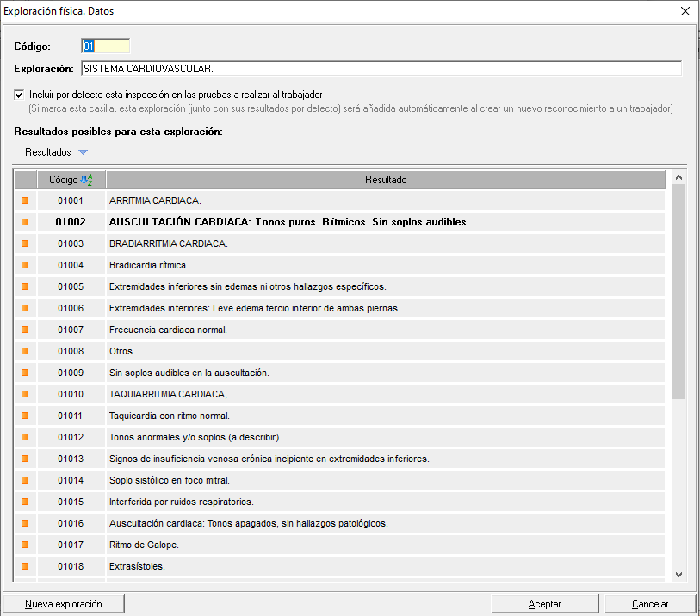Open the Resultados dropdown arrow

83,152
